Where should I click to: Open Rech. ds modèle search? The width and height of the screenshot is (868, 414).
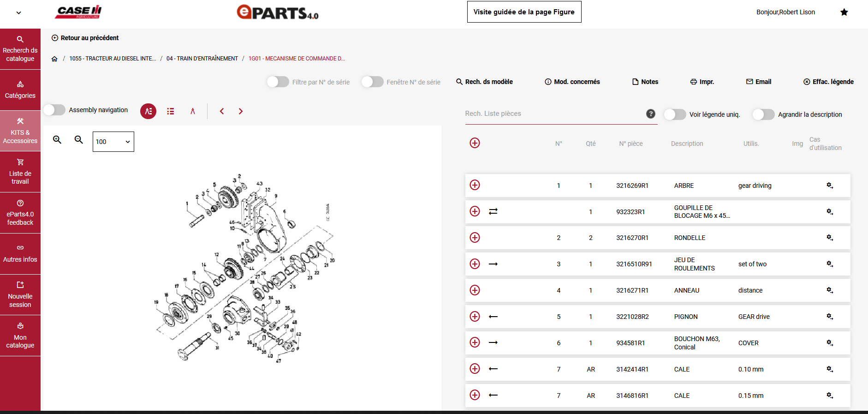click(x=484, y=82)
